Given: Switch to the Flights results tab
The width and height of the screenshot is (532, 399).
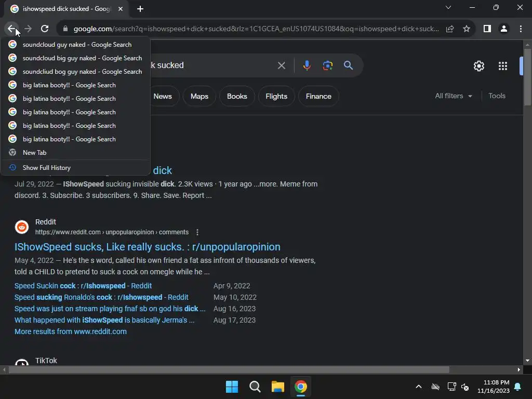Looking at the screenshot, I should pyautogui.click(x=276, y=96).
